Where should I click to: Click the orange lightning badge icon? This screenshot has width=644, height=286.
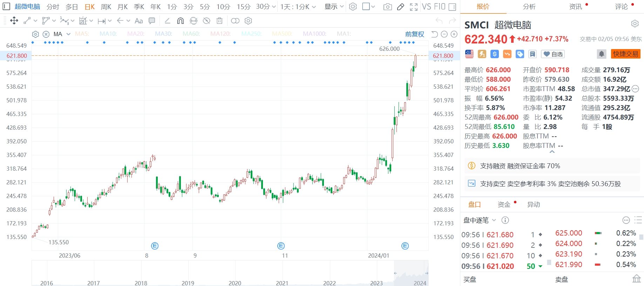[482, 54]
